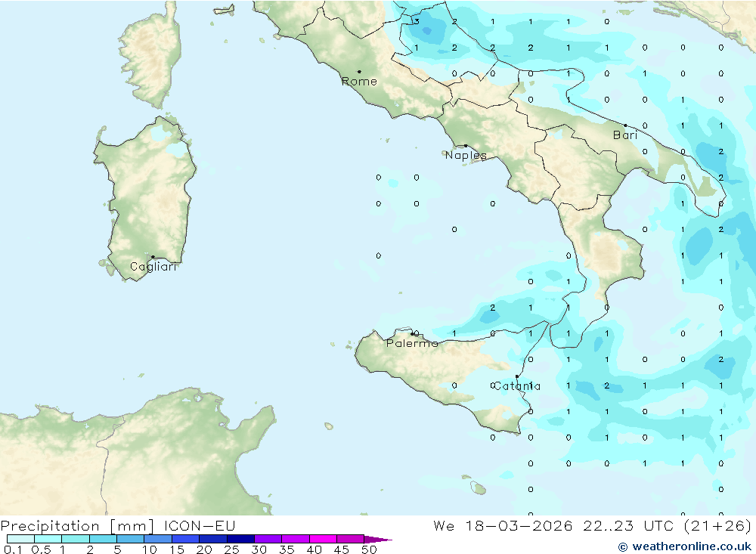The height and width of the screenshot is (554, 756).
Task: Pick the 20–25 mm legend swatch
Action: pos(213,539)
